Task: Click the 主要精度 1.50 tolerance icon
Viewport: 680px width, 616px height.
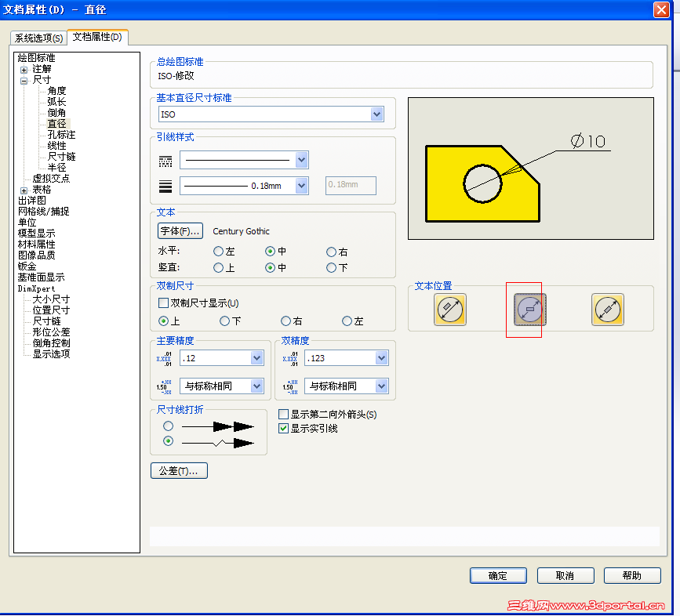Action: 165,386
